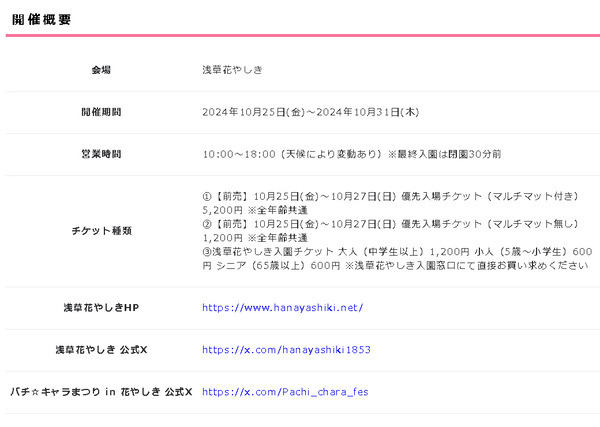Click the date range 2024年10月25日(金)～2024年10月31日(木)
600x427 pixels.
point(311,112)
